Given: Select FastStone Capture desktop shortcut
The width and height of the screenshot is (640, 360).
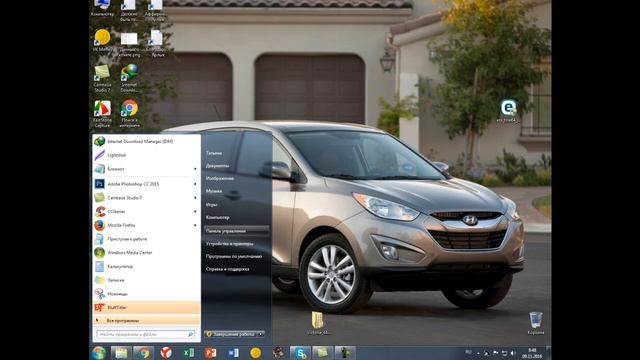Looking at the screenshot, I should 102,113.
